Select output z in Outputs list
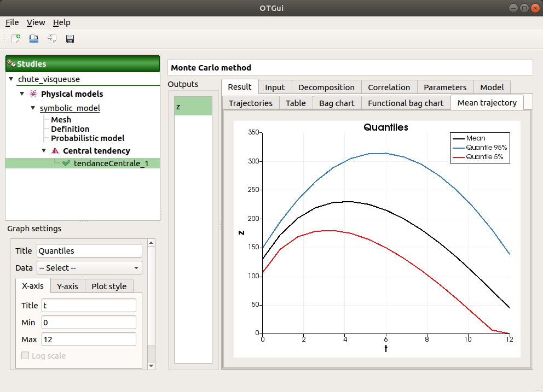This screenshot has width=543, height=392. click(x=193, y=107)
